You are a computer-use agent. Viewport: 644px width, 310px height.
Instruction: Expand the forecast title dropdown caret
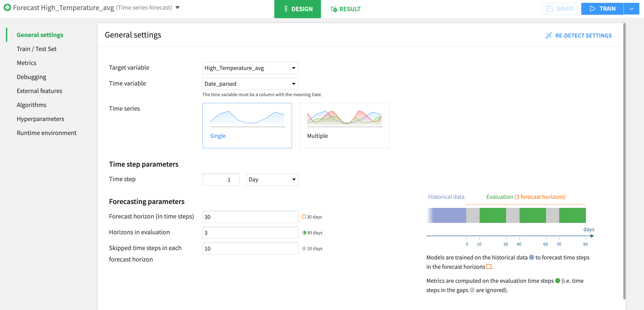(x=177, y=8)
